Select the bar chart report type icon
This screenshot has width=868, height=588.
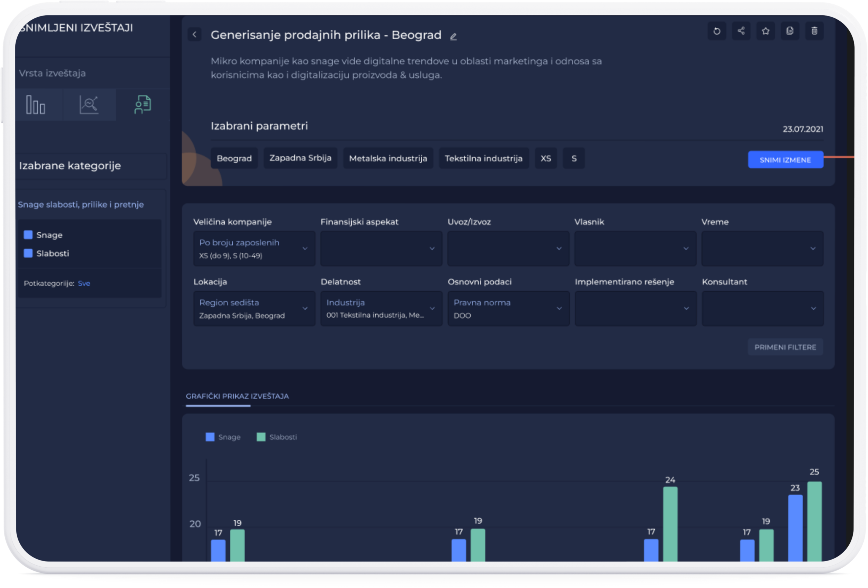click(x=36, y=104)
